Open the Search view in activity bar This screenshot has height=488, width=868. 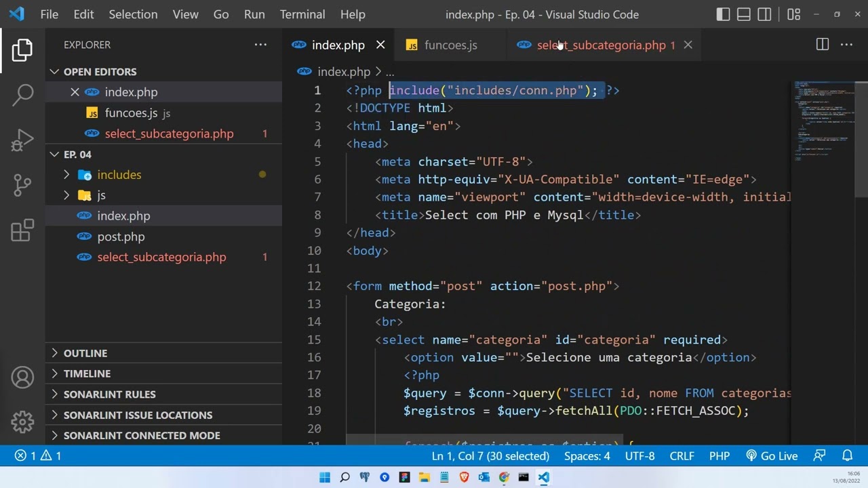(22, 94)
